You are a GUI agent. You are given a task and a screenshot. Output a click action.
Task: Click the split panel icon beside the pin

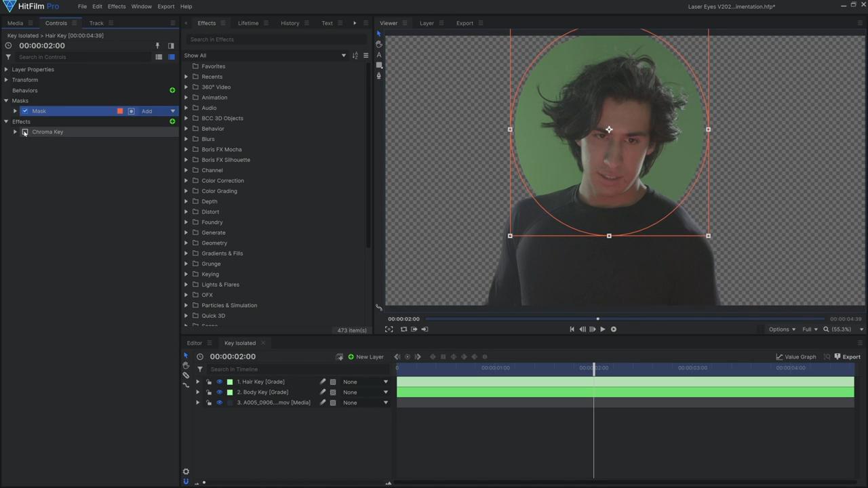point(171,45)
